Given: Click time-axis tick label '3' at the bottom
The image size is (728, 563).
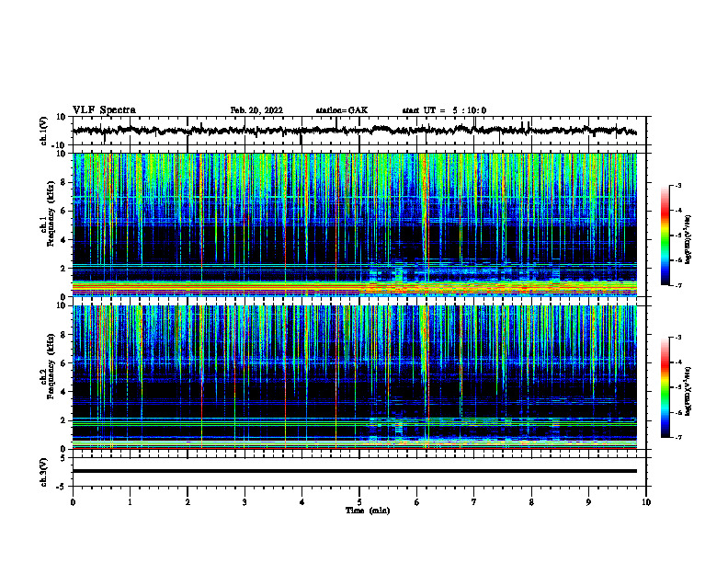Looking at the screenshot, I should click(x=245, y=502).
